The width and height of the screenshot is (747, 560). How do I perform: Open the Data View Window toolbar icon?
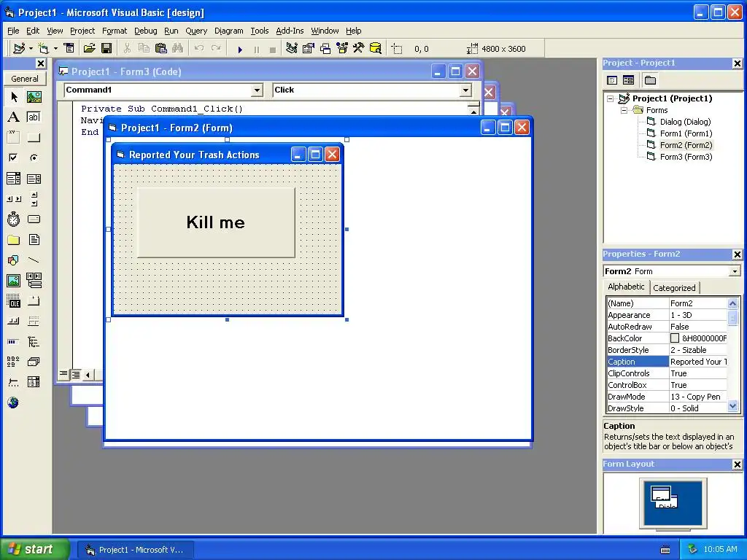coord(376,49)
